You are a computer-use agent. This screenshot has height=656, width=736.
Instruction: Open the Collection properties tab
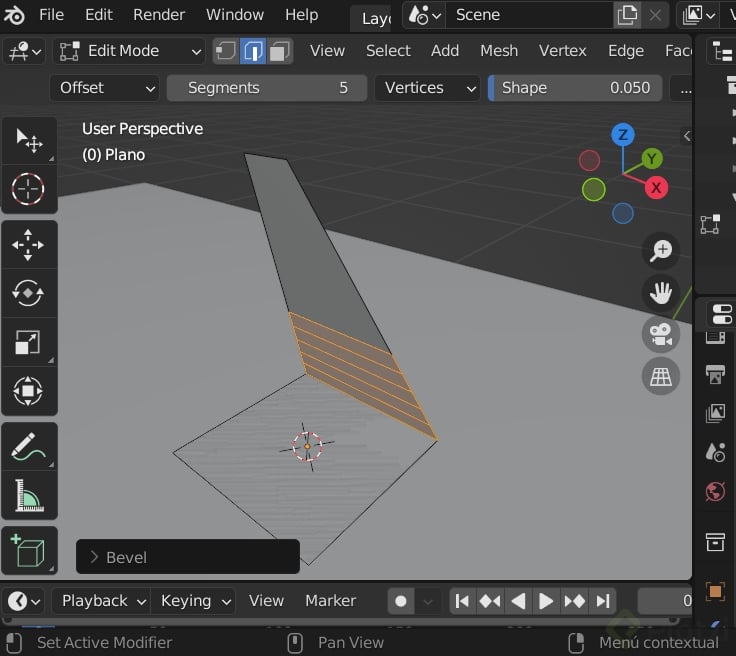click(x=715, y=542)
